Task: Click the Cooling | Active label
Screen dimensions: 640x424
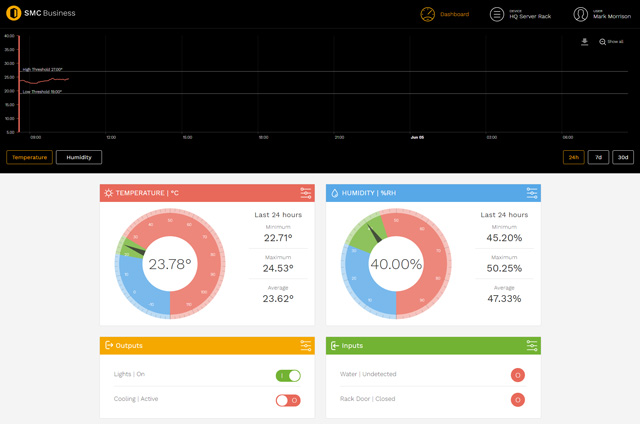Action: [x=136, y=399]
